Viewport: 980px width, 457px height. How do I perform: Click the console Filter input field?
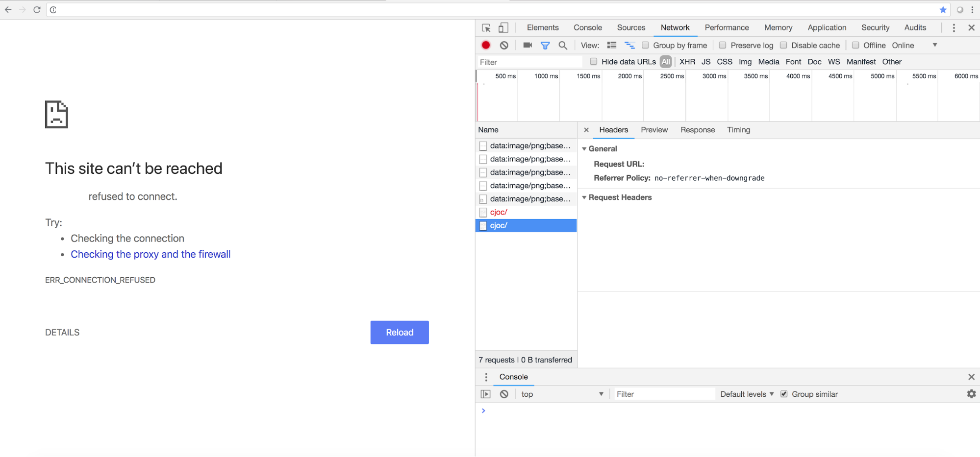point(664,394)
